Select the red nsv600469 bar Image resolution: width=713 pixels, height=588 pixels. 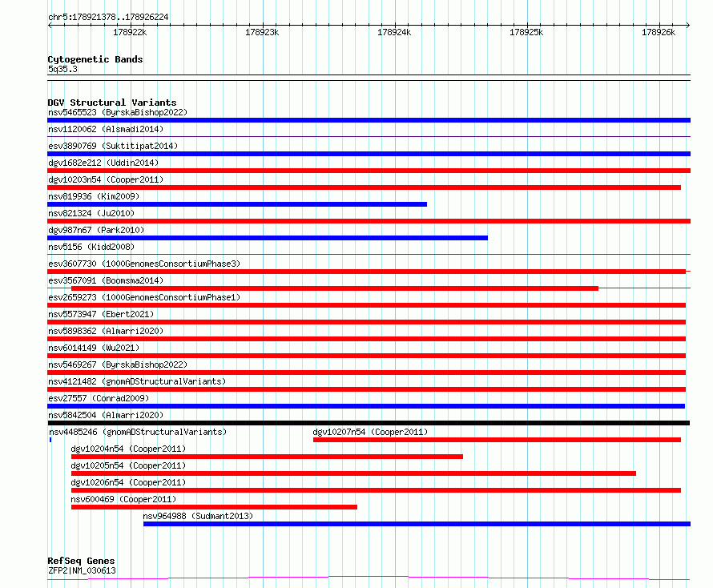(x=214, y=507)
